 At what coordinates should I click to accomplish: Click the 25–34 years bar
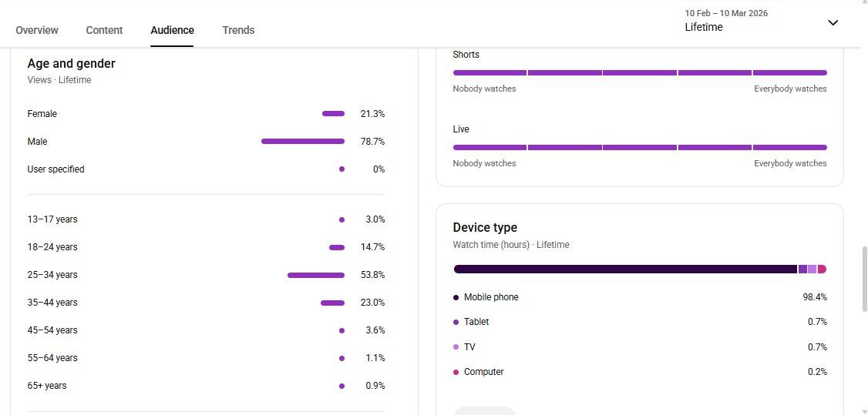pyautogui.click(x=315, y=275)
